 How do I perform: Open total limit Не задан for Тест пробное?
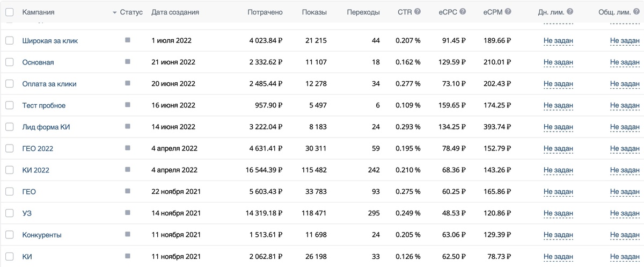click(625, 105)
